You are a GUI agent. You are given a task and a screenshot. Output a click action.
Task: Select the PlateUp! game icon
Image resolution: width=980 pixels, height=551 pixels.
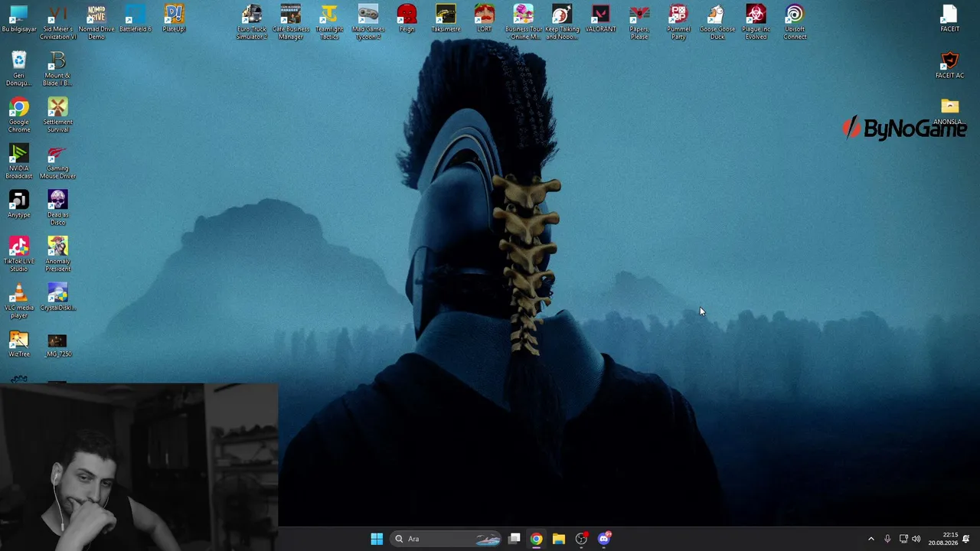174,19
